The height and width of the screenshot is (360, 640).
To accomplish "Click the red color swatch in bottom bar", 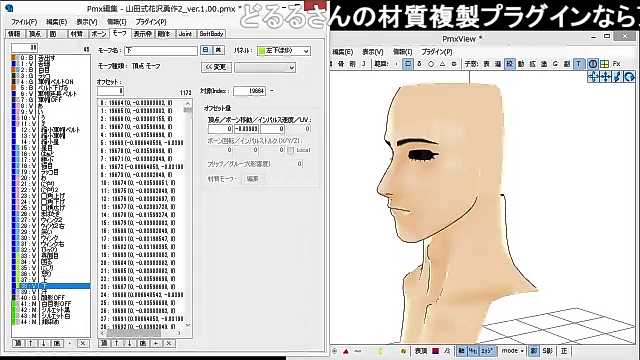I will [x=436, y=351].
